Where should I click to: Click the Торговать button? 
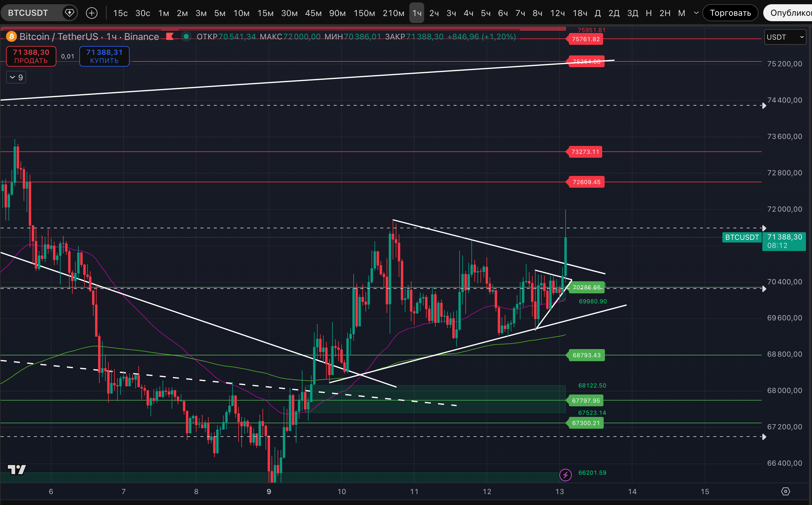pyautogui.click(x=730, y=13)
